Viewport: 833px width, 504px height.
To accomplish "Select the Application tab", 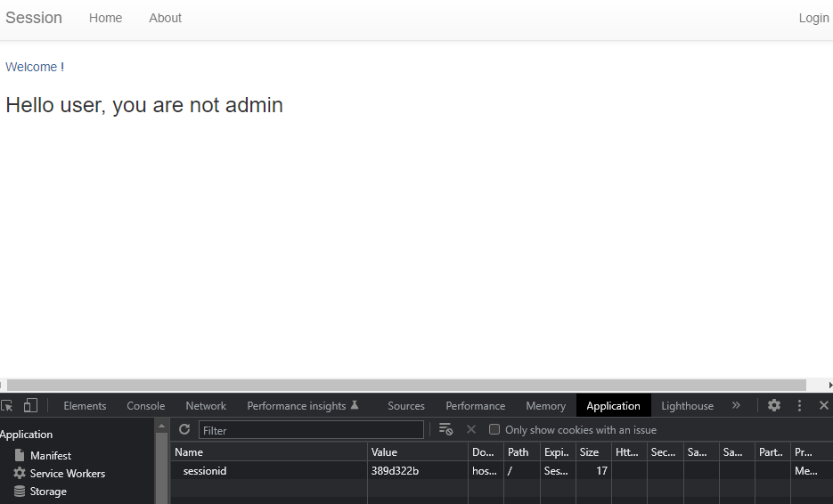I will [x=613, y=406].
